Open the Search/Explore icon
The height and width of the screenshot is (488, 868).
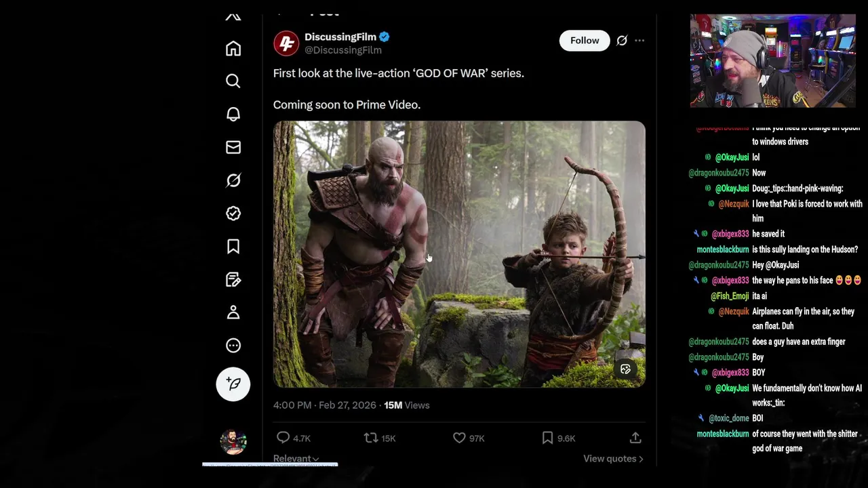(x=233, y=81)
